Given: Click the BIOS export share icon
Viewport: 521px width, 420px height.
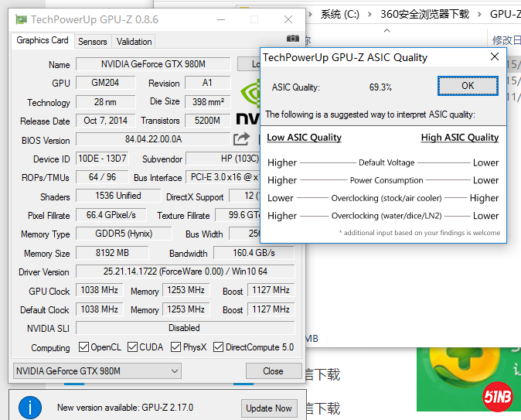Looking at the screenshot, I should point(241,139).
